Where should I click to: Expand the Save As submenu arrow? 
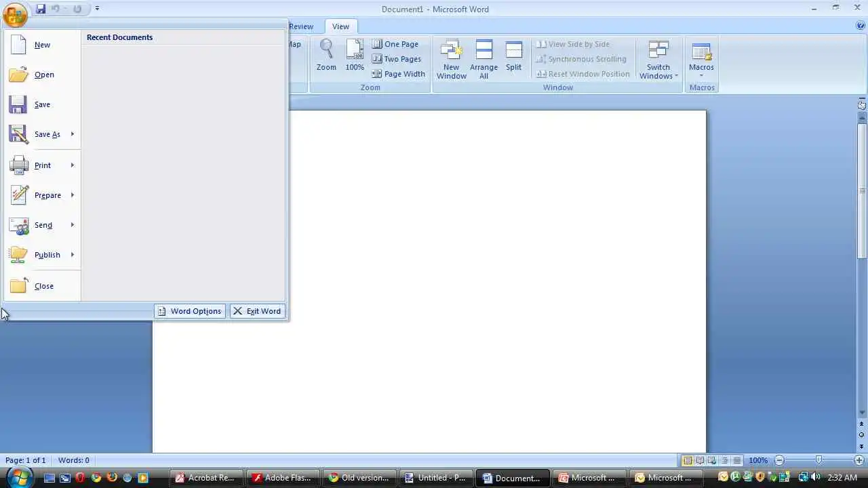point(73,134)
